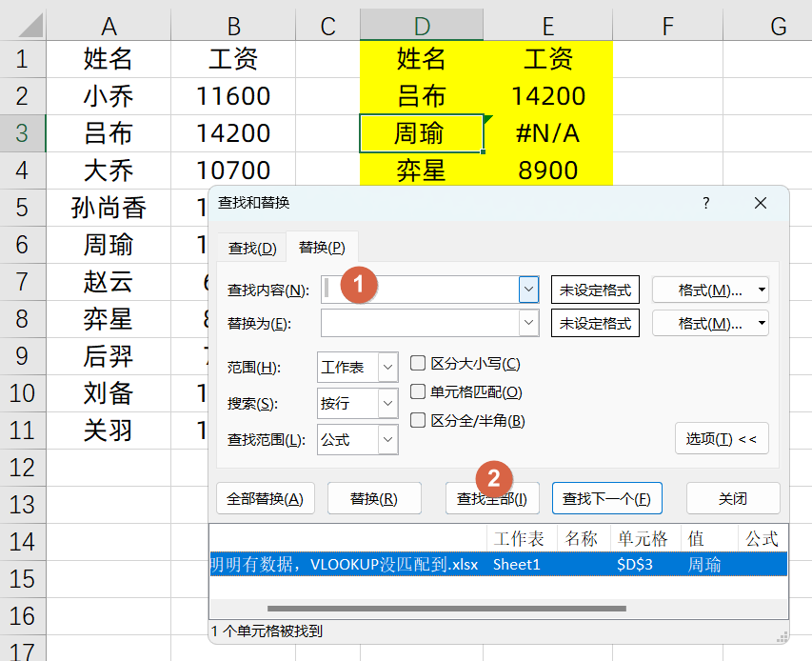Click cell A10 containing 刘备
Image resolution: width=812 pixels, height=661 pixels.
(109, 393)
